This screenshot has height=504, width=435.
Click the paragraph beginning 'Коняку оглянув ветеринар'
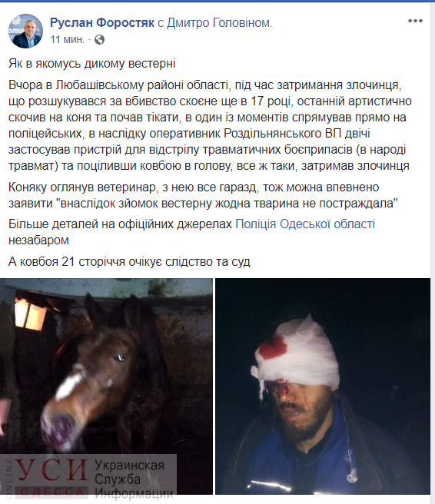[203, 195]
